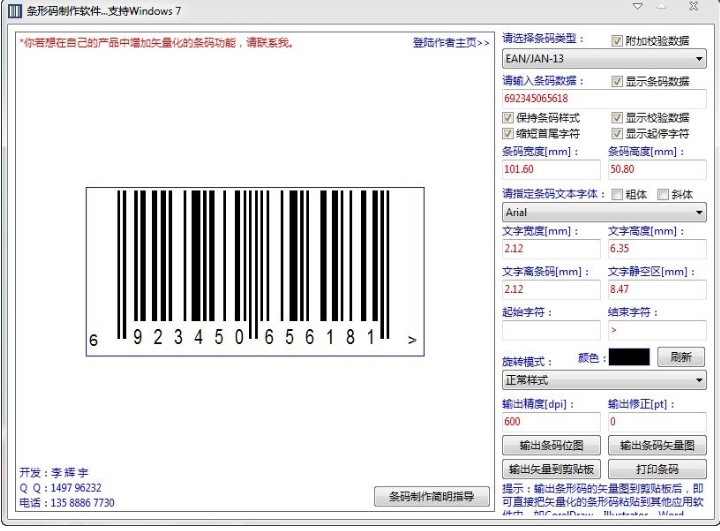Screen dimensions: 720x531
Task: Click the 请选择条码类型 label
Action: 543,39
